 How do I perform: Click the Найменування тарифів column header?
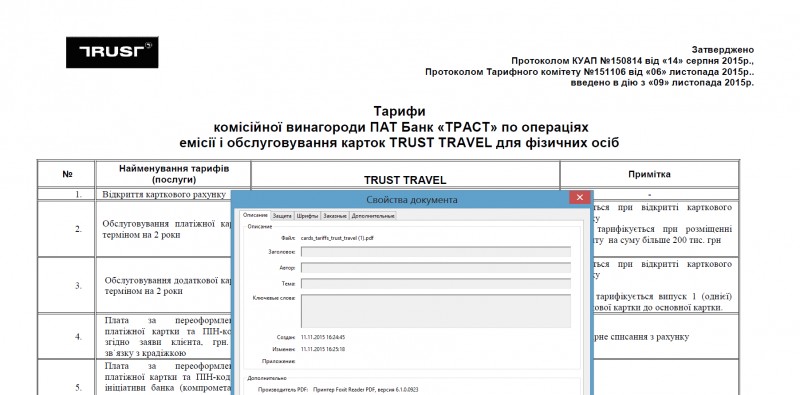[x=174, y=174]
